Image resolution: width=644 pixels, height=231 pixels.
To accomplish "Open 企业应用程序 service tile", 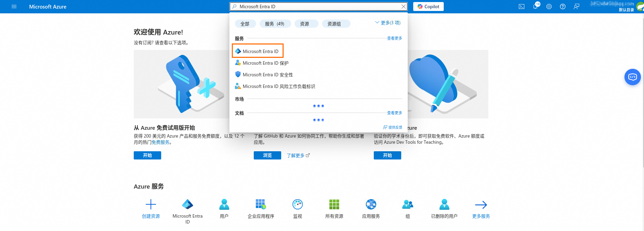I will 261,208.
